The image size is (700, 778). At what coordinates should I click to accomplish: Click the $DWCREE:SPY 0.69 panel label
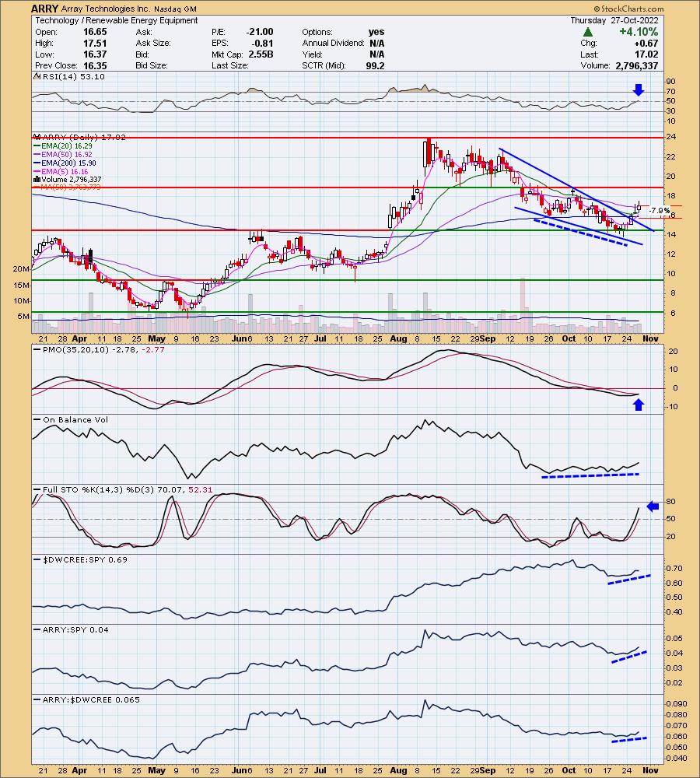[85, 559]
